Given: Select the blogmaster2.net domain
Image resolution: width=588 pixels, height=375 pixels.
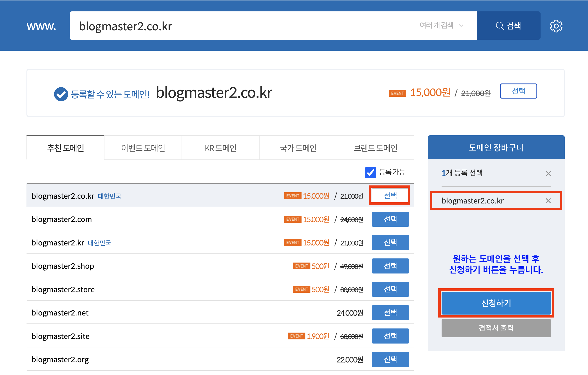Looking at the screenshot, I should (x=390, y=312).
